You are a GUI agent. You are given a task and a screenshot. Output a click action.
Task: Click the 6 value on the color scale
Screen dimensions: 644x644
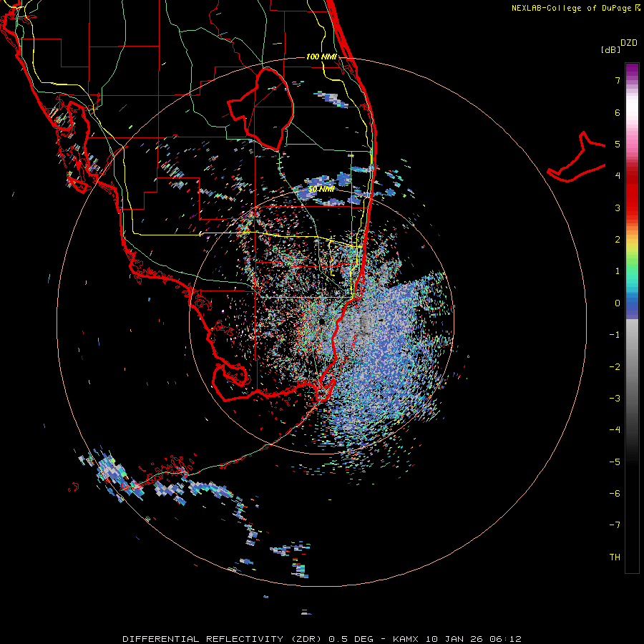[x=618, y=112]
